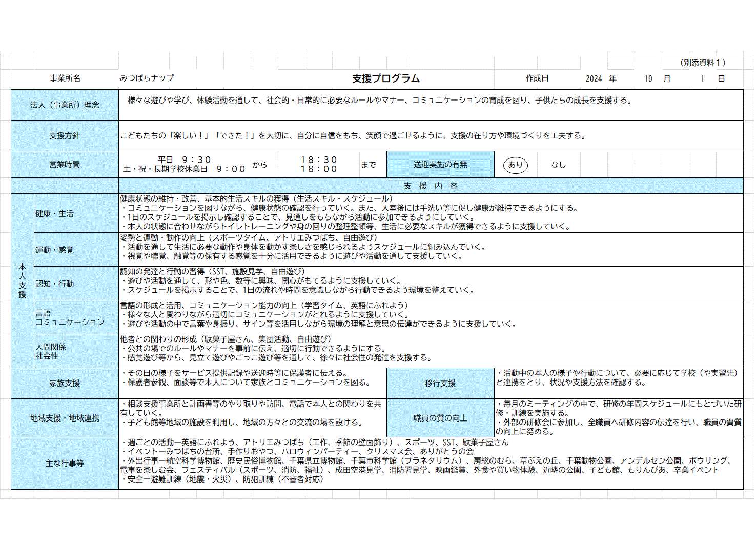Viewport: 756px width, 541px height.
Task: Click the facility name みつばちナップ
Action: click(147, 78)
